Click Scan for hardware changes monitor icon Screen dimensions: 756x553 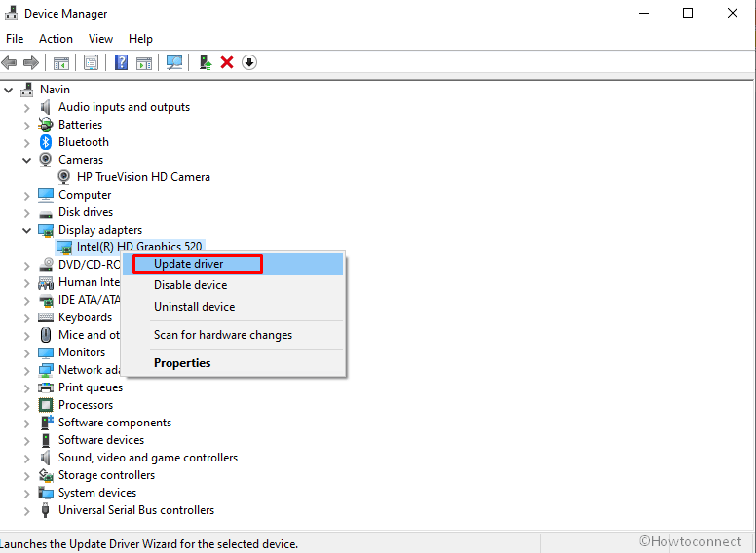click(x=174, y=62)
